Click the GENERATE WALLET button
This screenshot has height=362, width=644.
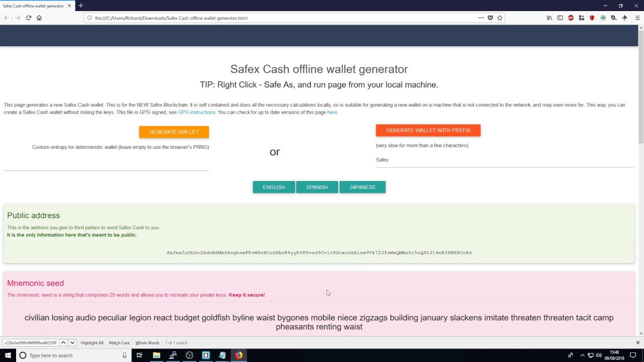pyautogui.click(x=174, y=132)
